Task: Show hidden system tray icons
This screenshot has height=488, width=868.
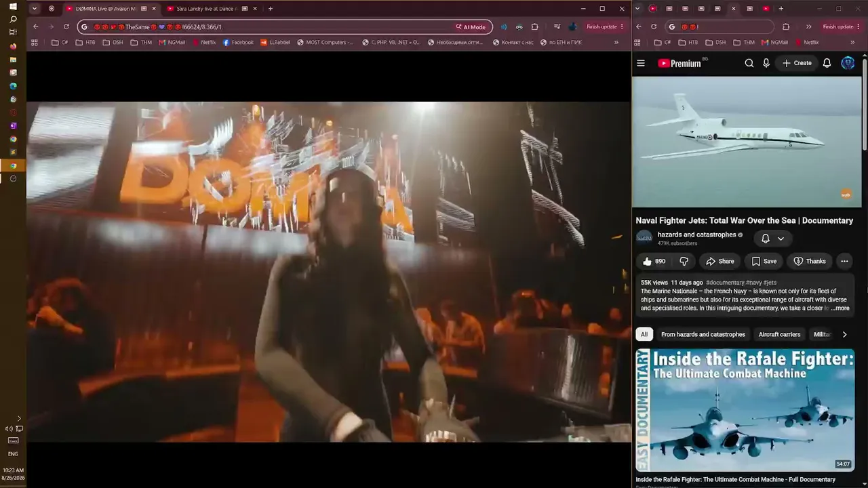Action: click(x=19, y=419)
